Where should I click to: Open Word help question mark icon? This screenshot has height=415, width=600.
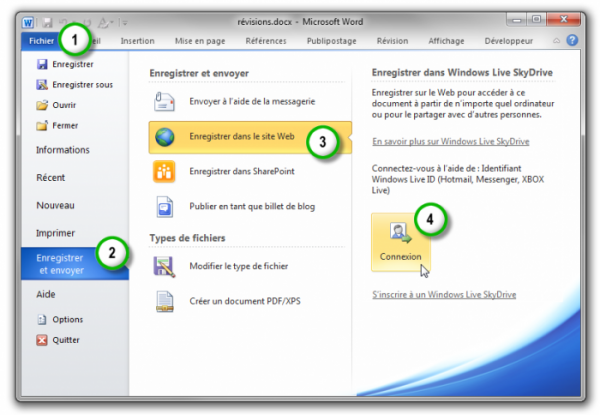click(x=572, y=40)
